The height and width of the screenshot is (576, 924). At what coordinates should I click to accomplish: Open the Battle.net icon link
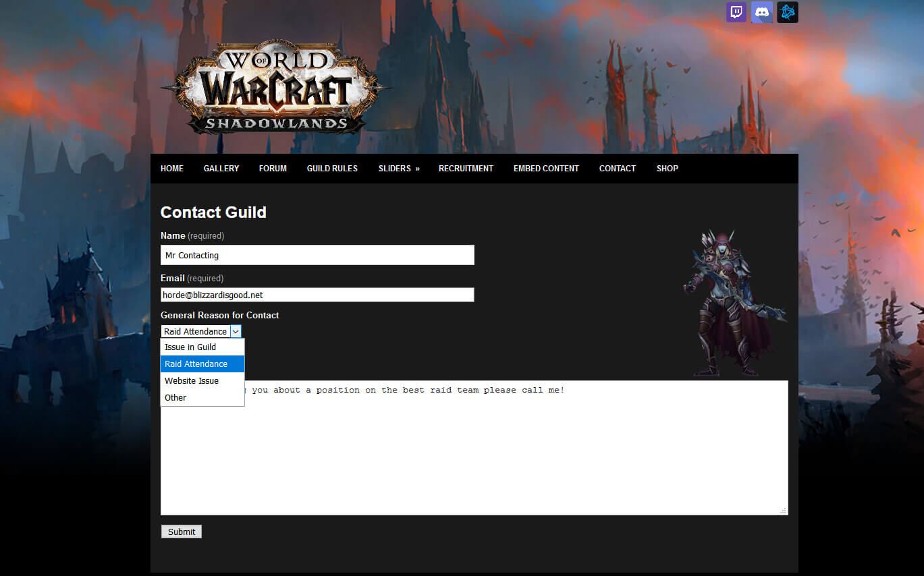tap(788, 12)
